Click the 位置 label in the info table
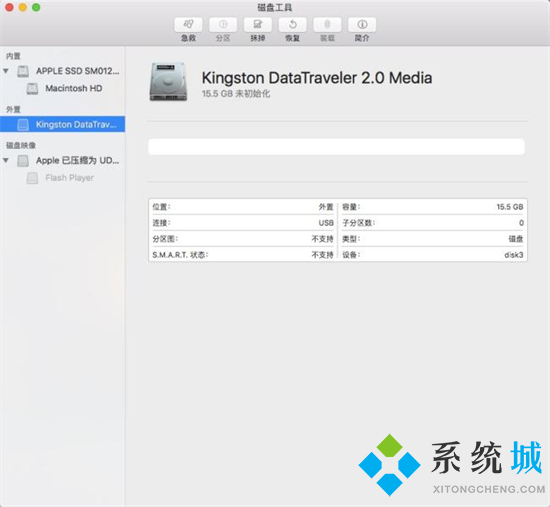550x507 pixels. click(x=161, y=207)
